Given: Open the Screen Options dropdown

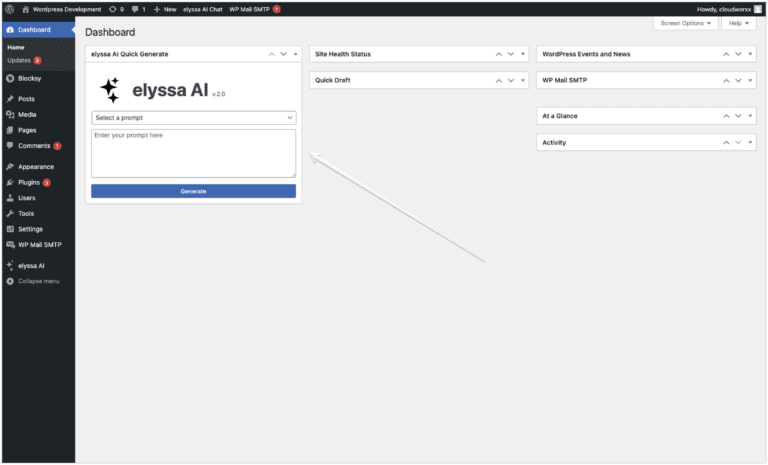Looking at the screenshot, I should coord(685,23).
